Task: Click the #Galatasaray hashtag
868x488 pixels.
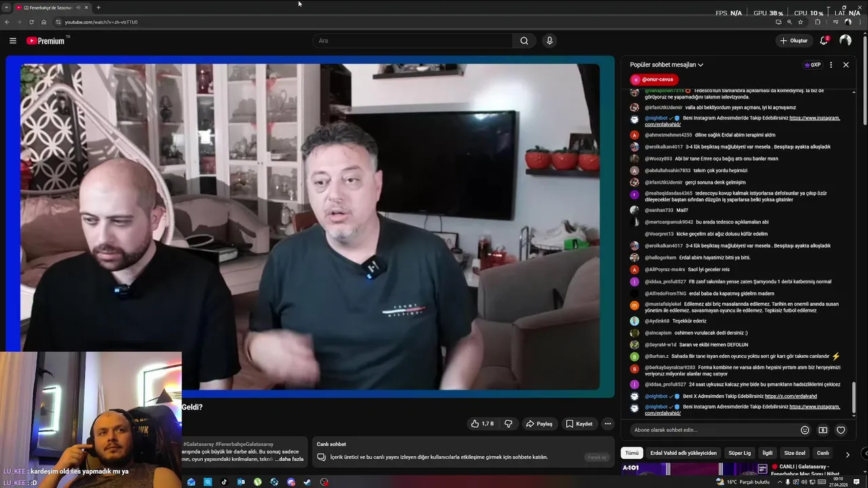Action: click(x=197, y=444)
